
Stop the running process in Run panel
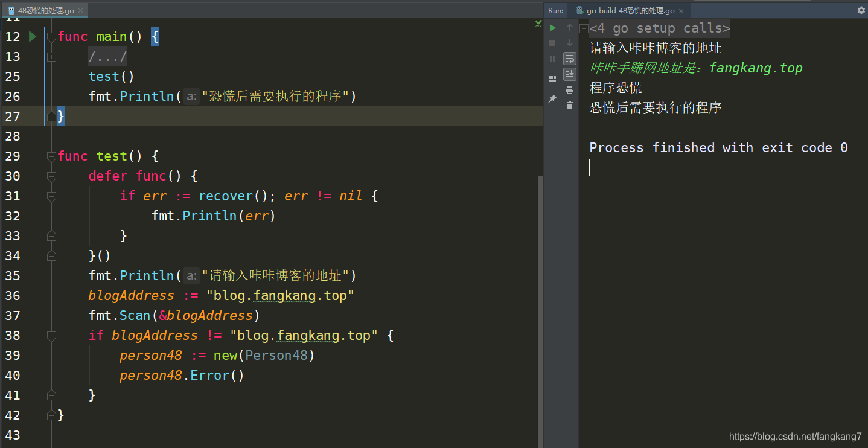[x=552, y=43]
